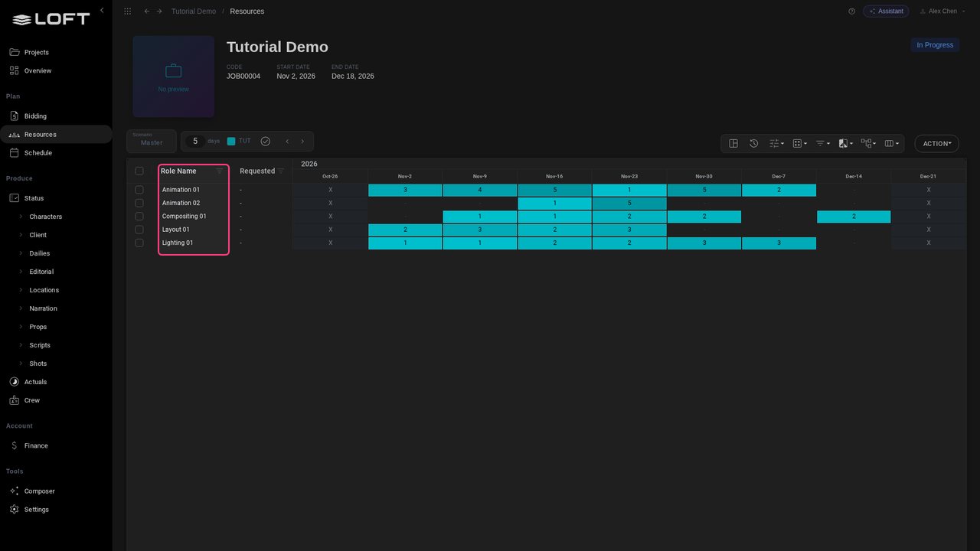Viewport: 980px width, 551px height.
Task: Open the grid density dropdown
Action: pos(799,143)
